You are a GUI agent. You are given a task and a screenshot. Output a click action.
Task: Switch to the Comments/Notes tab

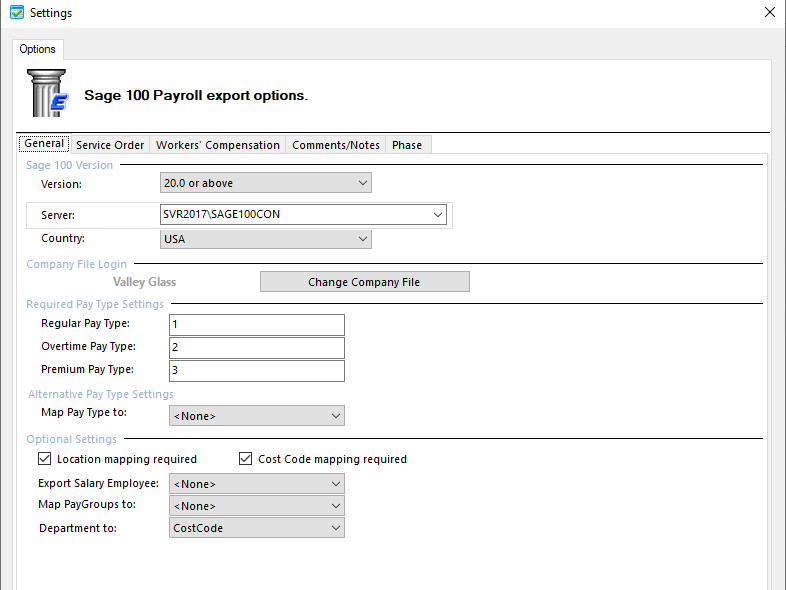tap(336, 145)
